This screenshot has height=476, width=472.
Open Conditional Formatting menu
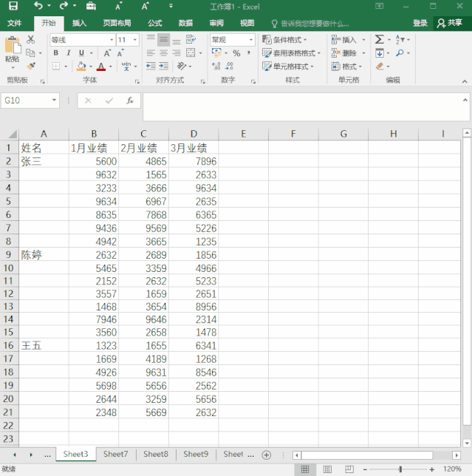pyautogui.click(x=284, y=40)
